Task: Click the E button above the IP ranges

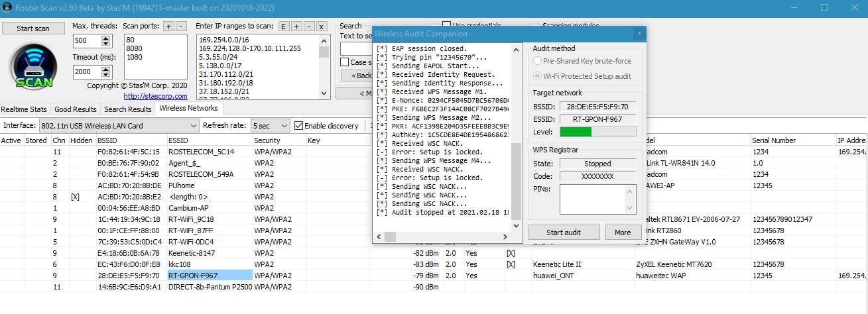Action: 283,26
